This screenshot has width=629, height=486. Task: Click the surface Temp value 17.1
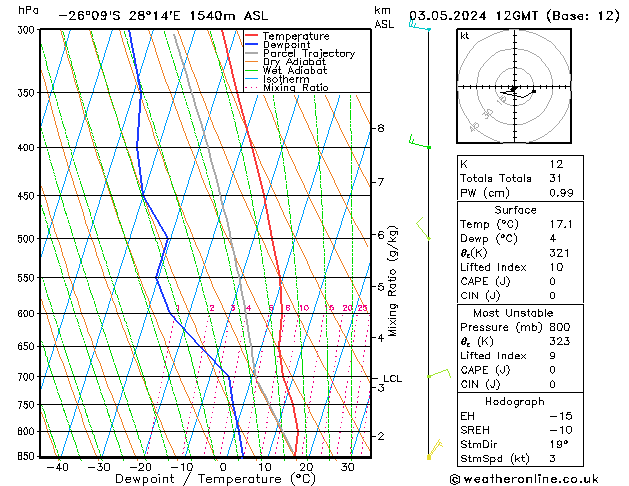561,224
